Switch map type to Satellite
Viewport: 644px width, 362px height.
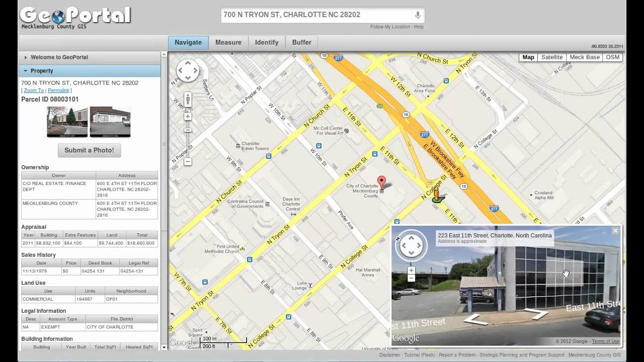(x=552, y=57)
